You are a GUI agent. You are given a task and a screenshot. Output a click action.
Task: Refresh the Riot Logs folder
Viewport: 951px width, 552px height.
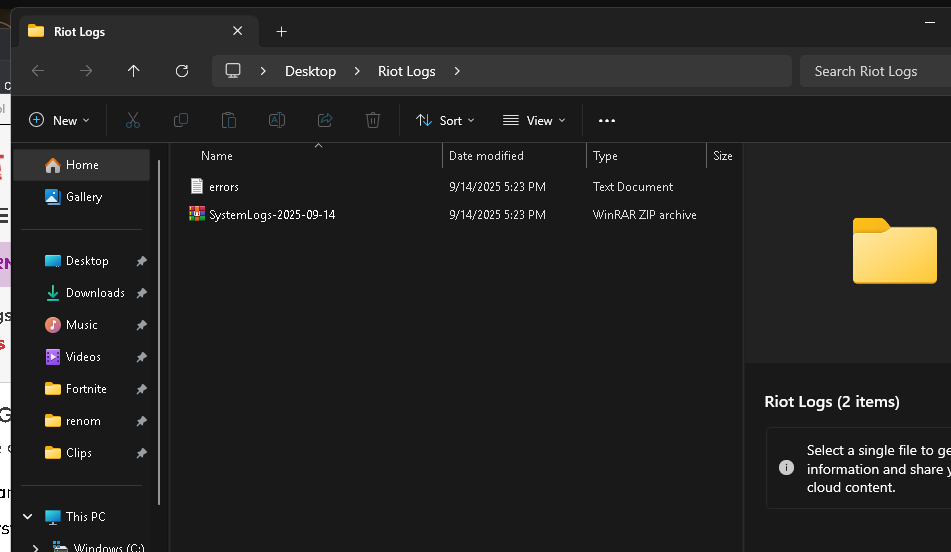[182, 71]
